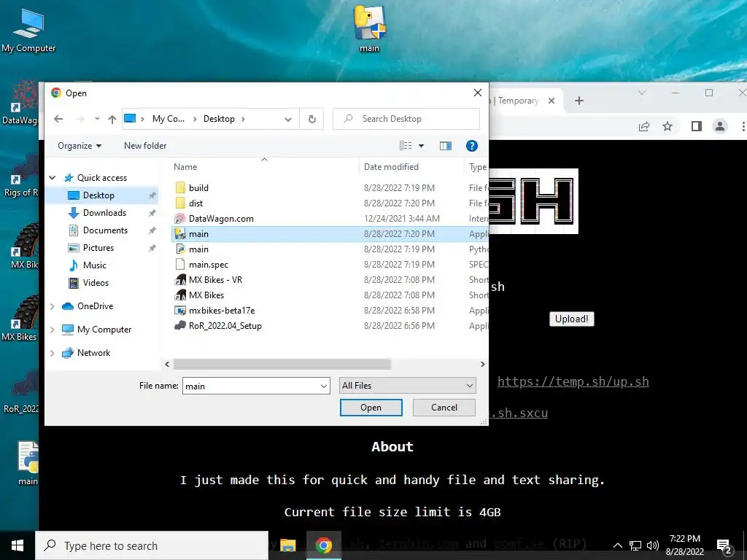Select the MX Bikes shortcut in file list
Viewport: 747px width, 560px height.
330,295
